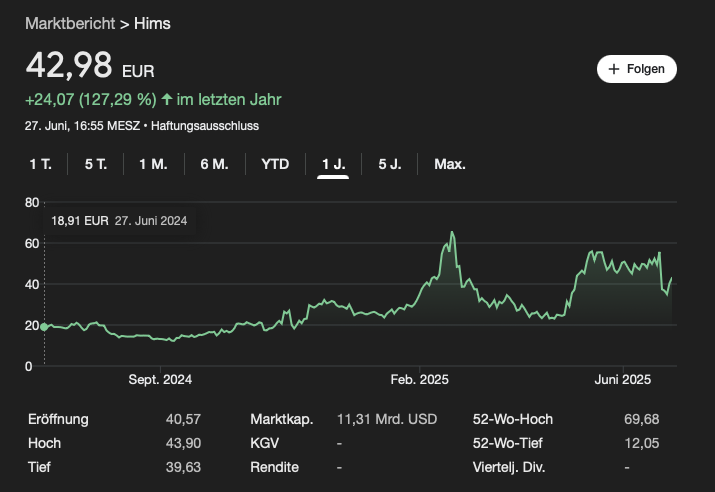Choose the 1 M. chart range

pyautogui.click(x=153, y=164)
